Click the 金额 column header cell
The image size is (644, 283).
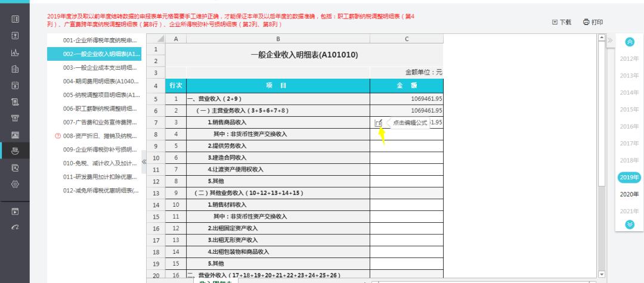tap(407, 86)
